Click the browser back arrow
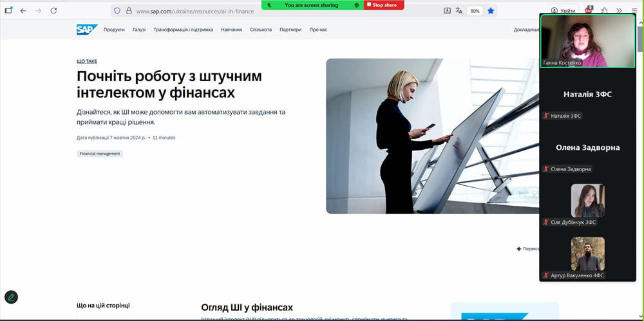 coord(23,11)
